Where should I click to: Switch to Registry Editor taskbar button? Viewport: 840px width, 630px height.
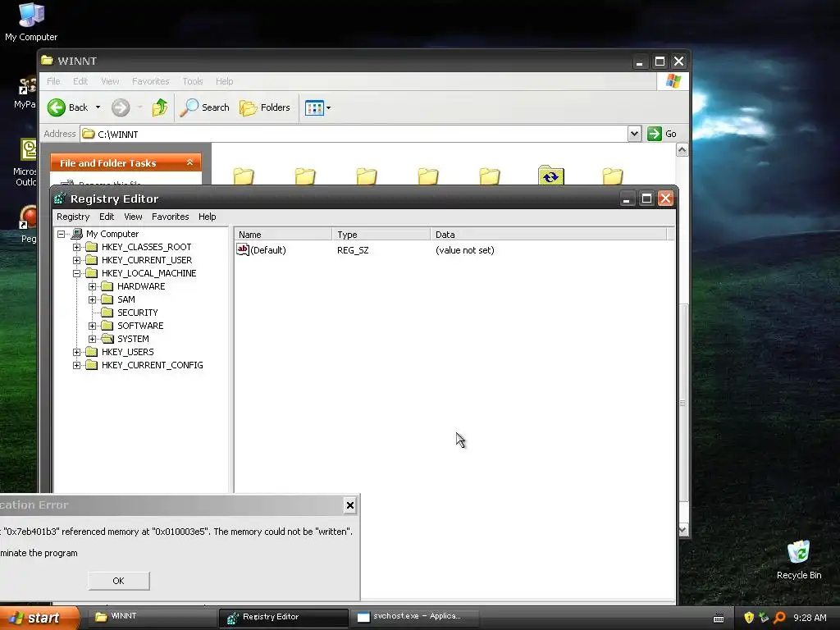284,618
